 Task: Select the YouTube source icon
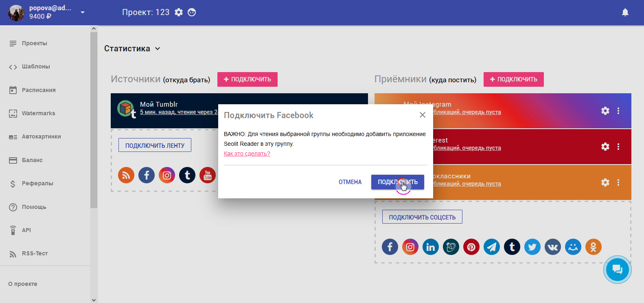208,175
